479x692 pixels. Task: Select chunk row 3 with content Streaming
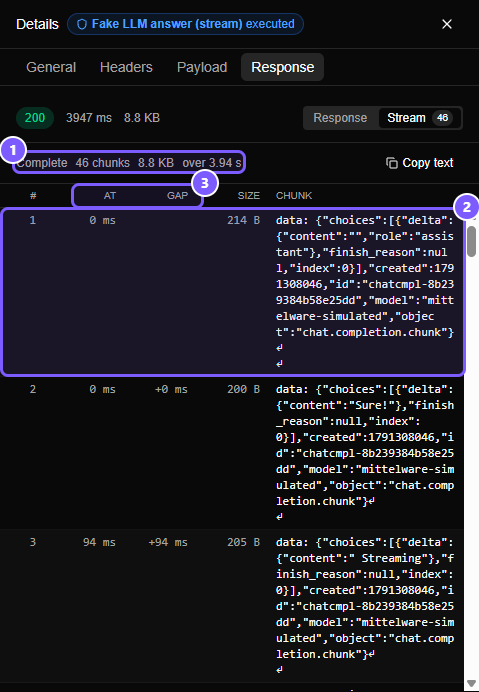coord(232,606)
